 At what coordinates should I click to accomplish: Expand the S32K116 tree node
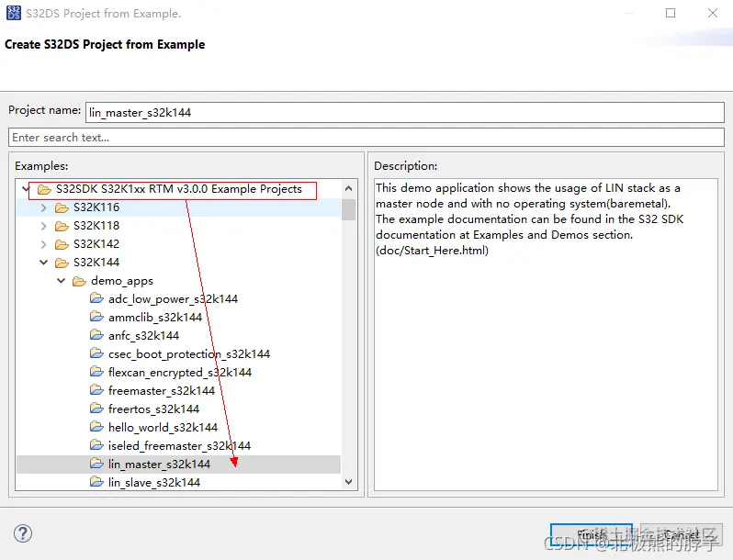pyautogui.click(x=43, y=207)
